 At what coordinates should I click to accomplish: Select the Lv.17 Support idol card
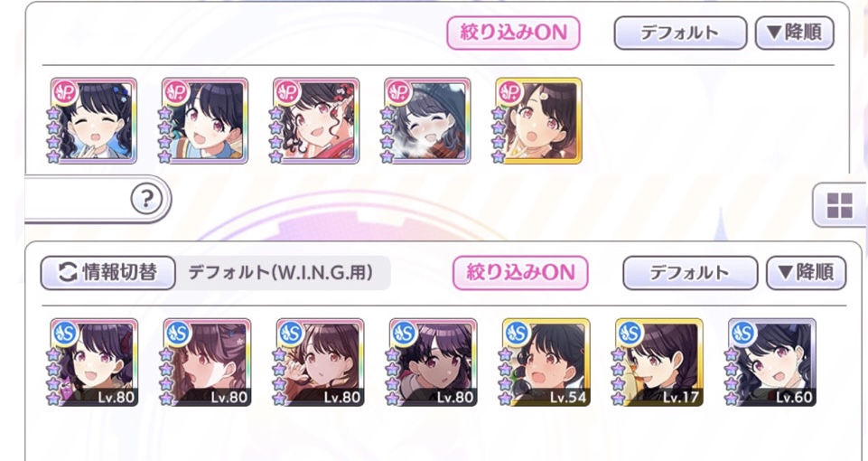[x=658, y=362]
